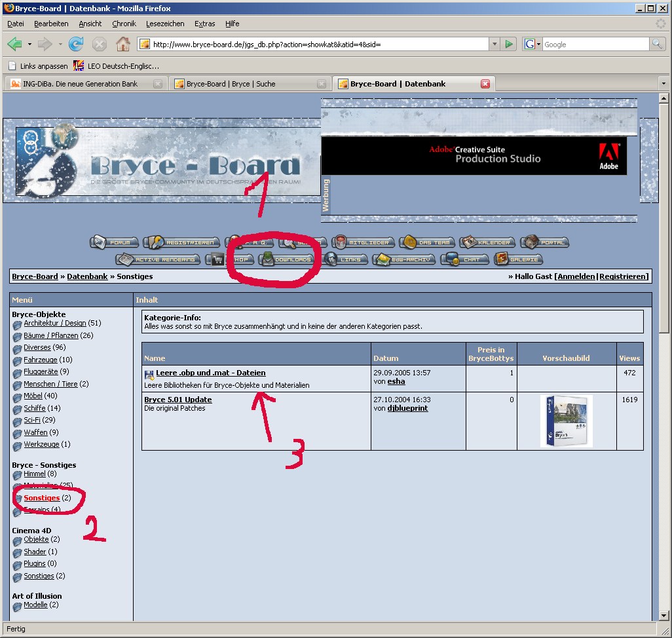Open the Suchen magnifier navigation button
This screenshot has width=672, height=638.
pos(303,242)
